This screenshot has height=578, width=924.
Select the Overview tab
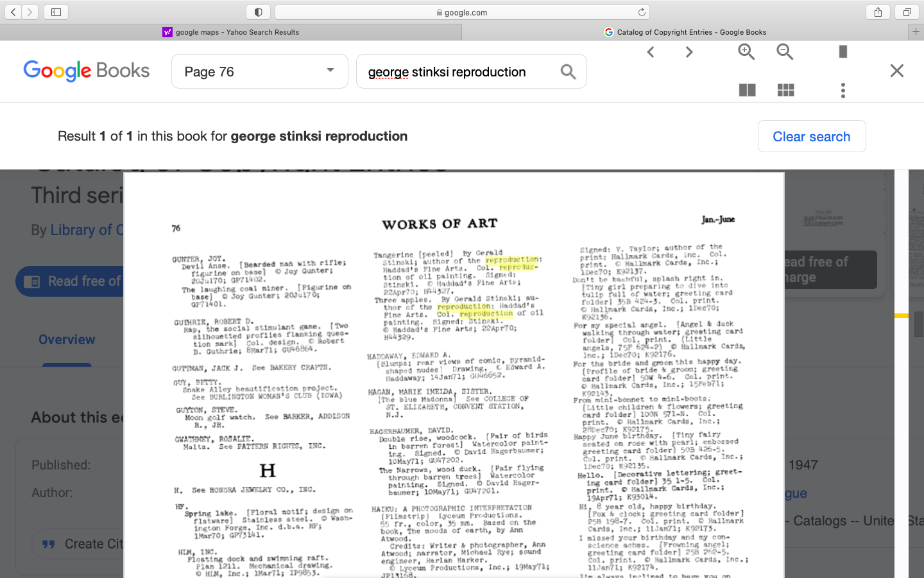point(67,339)
